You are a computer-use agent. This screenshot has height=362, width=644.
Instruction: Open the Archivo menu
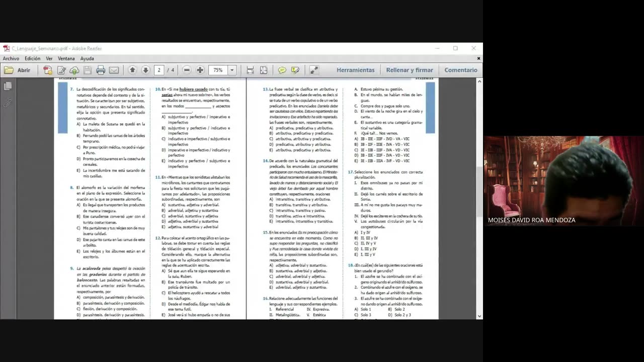[x=11, y=59]
